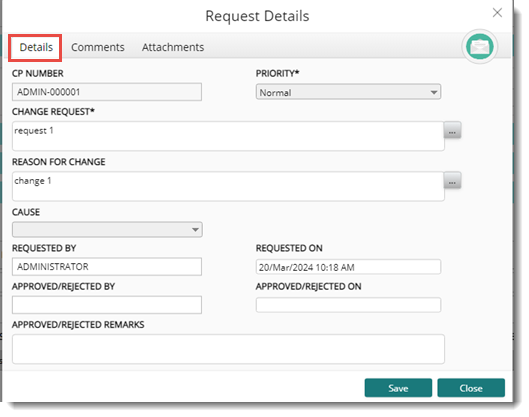
Task: Switch to the Comments tab
Action: 98,47
